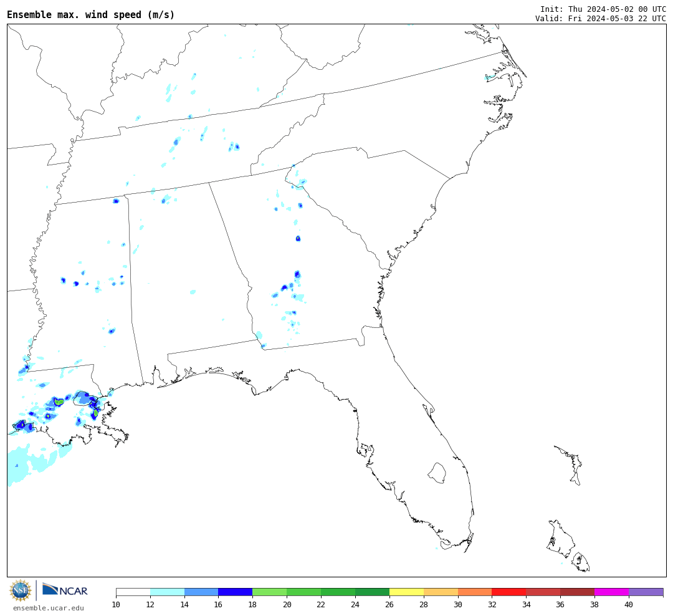Click the NCAR logo
This screenshot has width=673, height=616.
click(x=65, y=590)
